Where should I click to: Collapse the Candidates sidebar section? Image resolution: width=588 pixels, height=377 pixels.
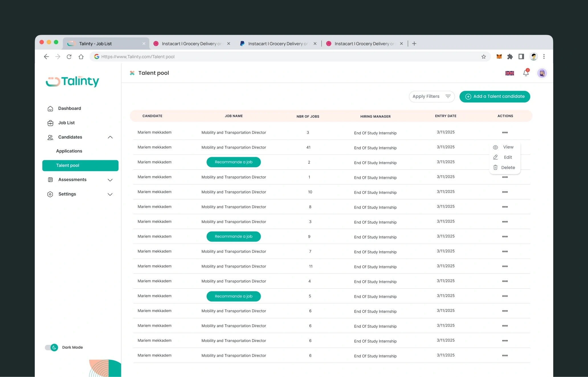click(110, 137)
